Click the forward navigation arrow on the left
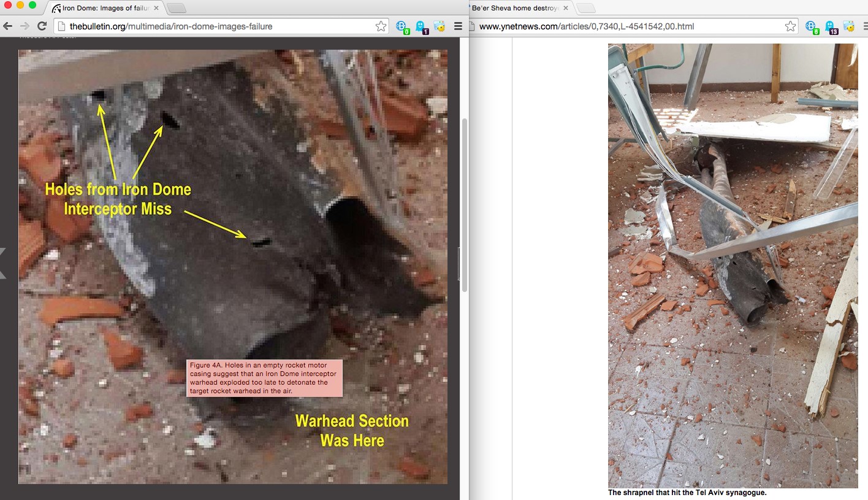Image resolution: width=868 pixels, height=500 pixels. [25, 26]
